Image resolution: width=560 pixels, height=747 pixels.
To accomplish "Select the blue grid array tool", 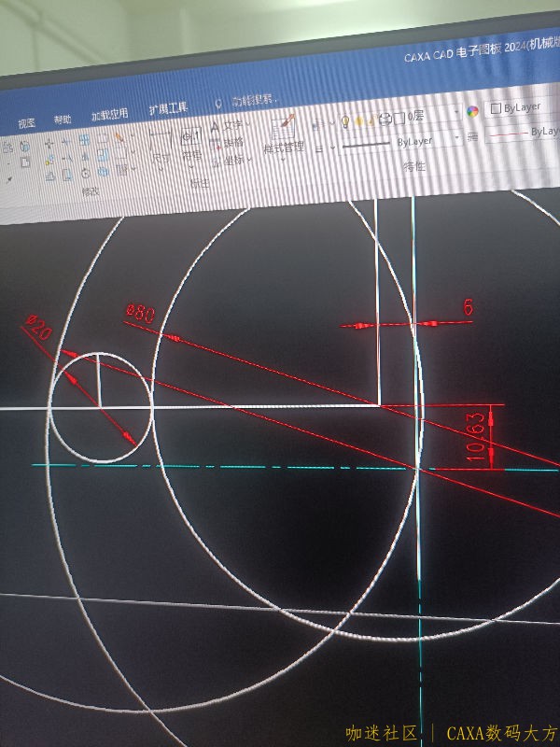I will (x=84, y=140).
